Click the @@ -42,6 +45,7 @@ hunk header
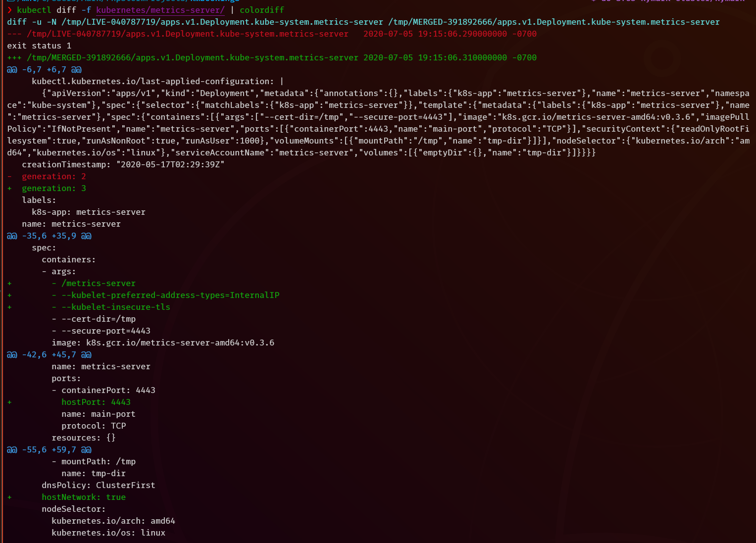 (49, 354)
